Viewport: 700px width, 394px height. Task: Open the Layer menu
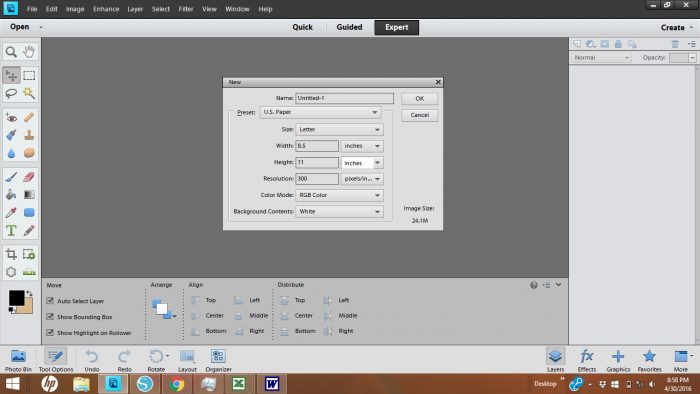tap(135, 9)
